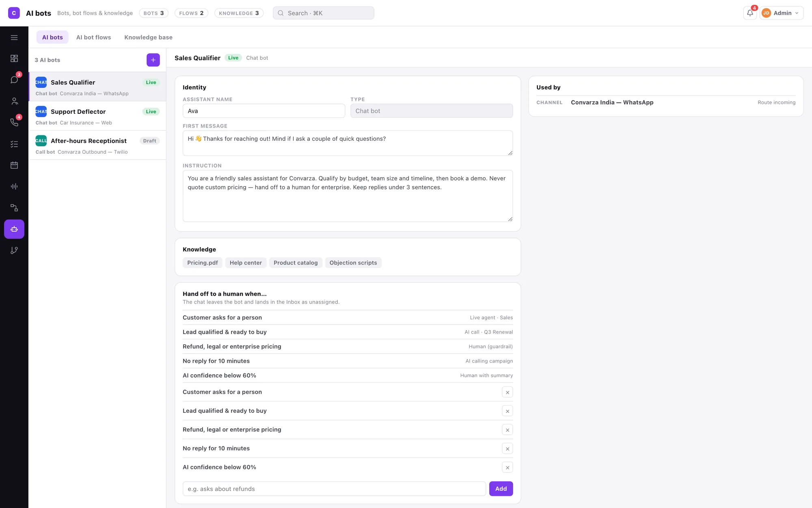Click the Draft badge on After-hours Receptionist
The height and width of the screenshot is (508, 812).
[149, 141]
